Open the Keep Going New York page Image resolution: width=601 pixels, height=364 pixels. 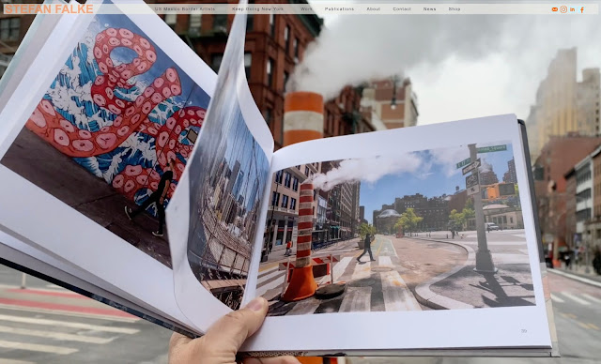tap(258, 8)
